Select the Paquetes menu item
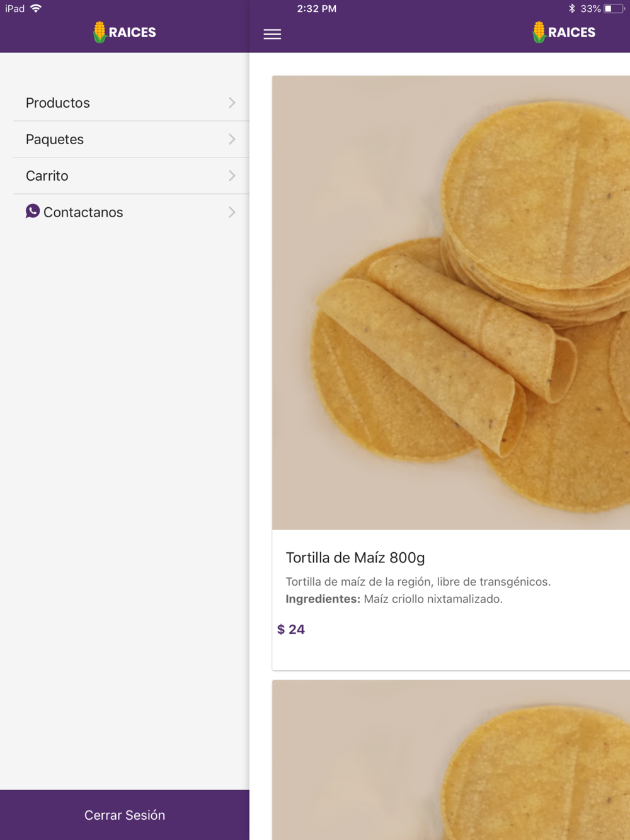Image resolution: width=630 pixels, height=840 pixels. coord(55,139)
